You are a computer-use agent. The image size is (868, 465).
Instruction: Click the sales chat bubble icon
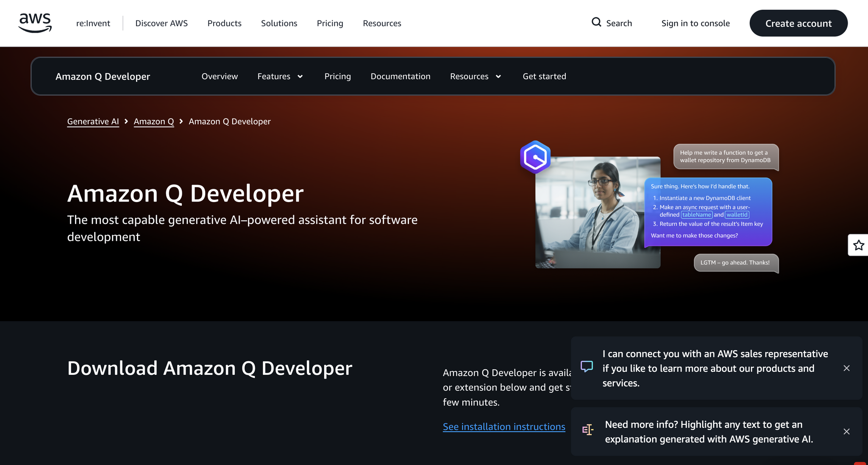coord(587,366)
